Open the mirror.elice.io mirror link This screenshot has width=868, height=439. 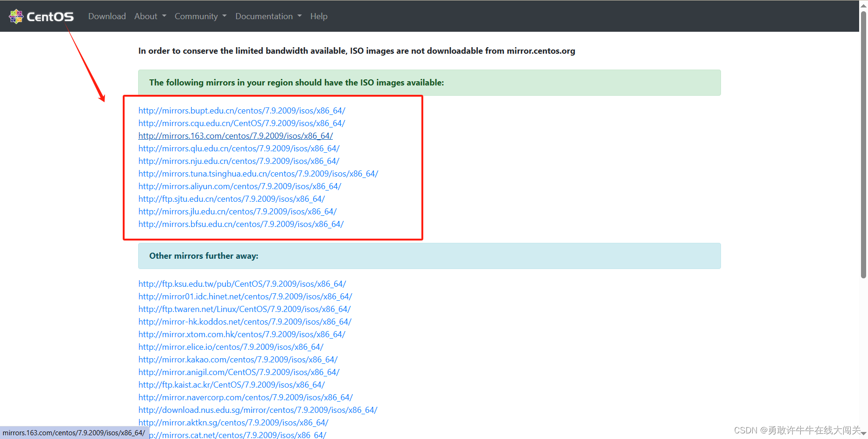click(231, 347)
